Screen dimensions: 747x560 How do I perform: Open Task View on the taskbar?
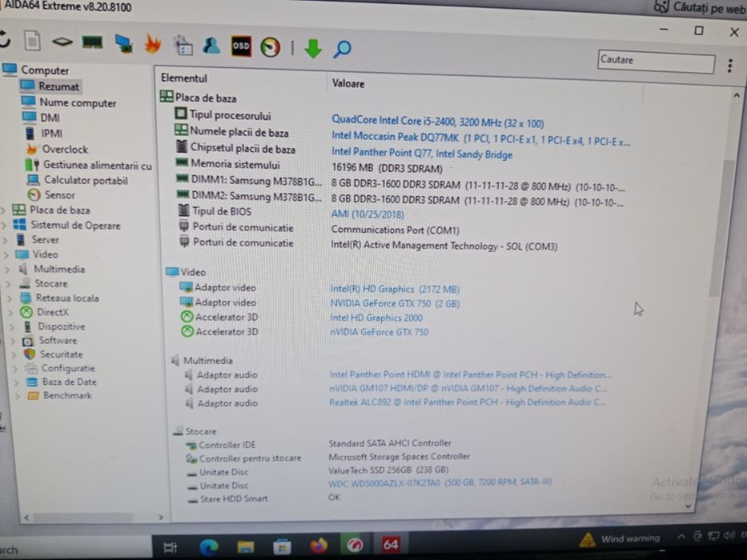tap(170, 548)
